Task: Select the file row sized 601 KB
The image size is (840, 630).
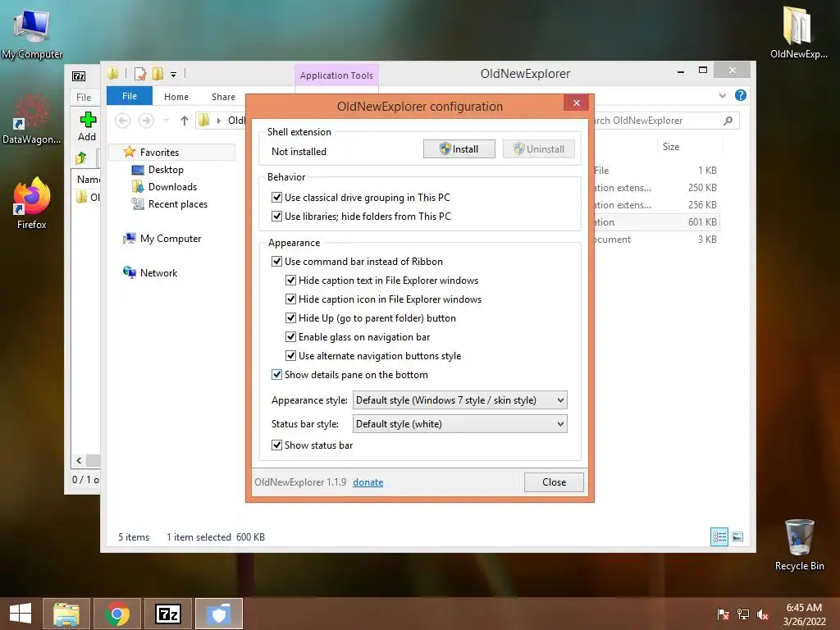Action: coord(656,221)
